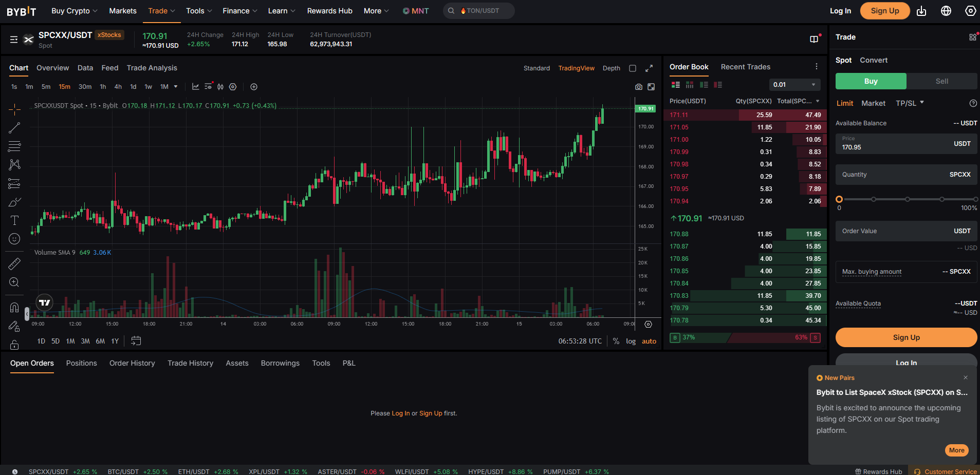Switch to the Convert tab
The height and width of the screenshot is (475, 980).
pos(874,60)
